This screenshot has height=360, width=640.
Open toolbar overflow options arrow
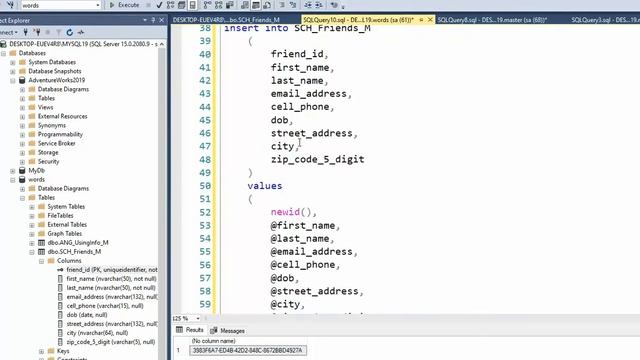[343, 6]
